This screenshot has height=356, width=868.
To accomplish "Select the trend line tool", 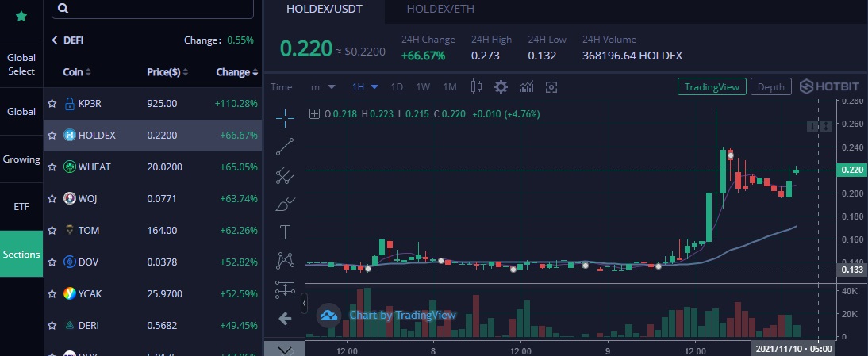I will [285, 147].
